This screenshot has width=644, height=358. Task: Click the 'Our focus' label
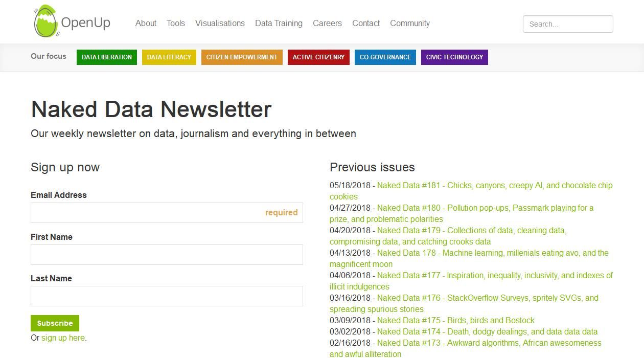49,56
